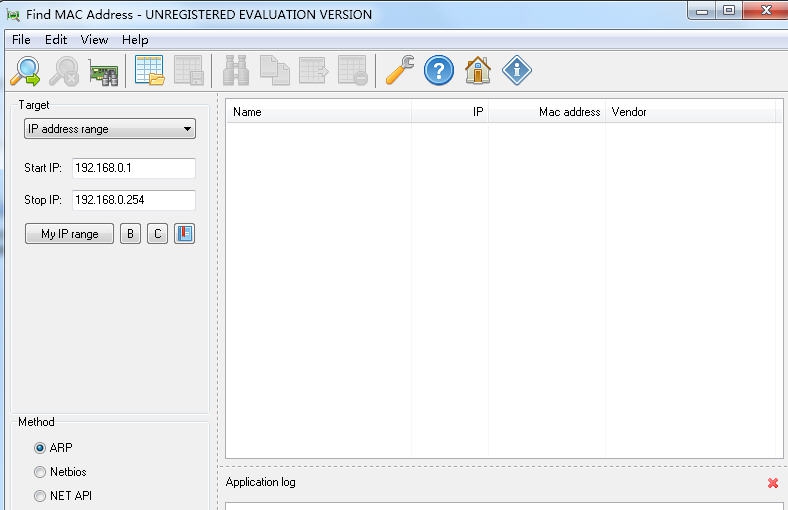
Task: Click the blue question mark help icon
Action: tap(439, 71)
